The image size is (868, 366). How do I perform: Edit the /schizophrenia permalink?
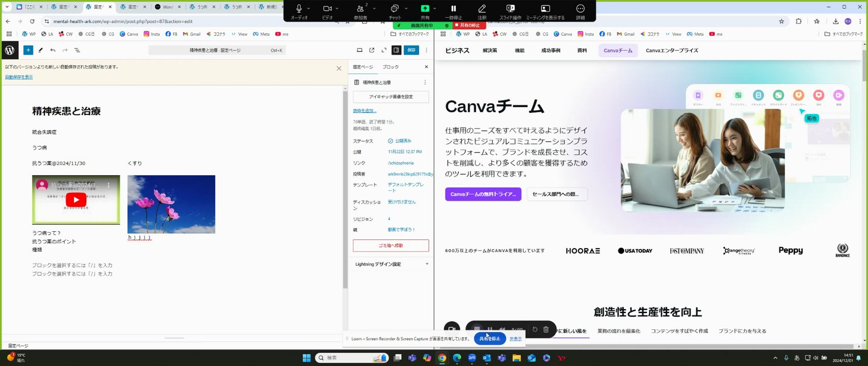[401, 163]
